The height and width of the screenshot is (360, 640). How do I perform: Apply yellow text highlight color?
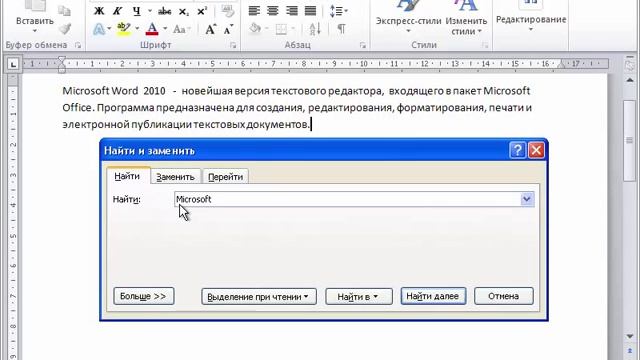coord(123,29)
